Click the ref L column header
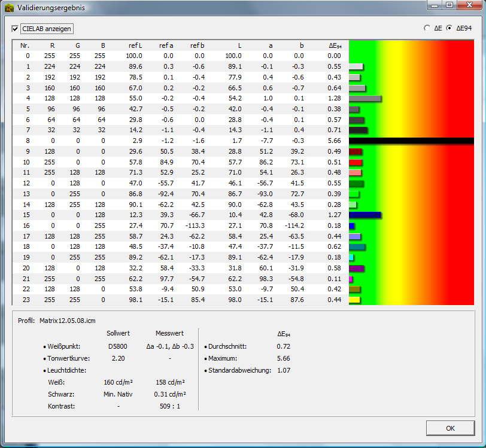 point(135,45)
